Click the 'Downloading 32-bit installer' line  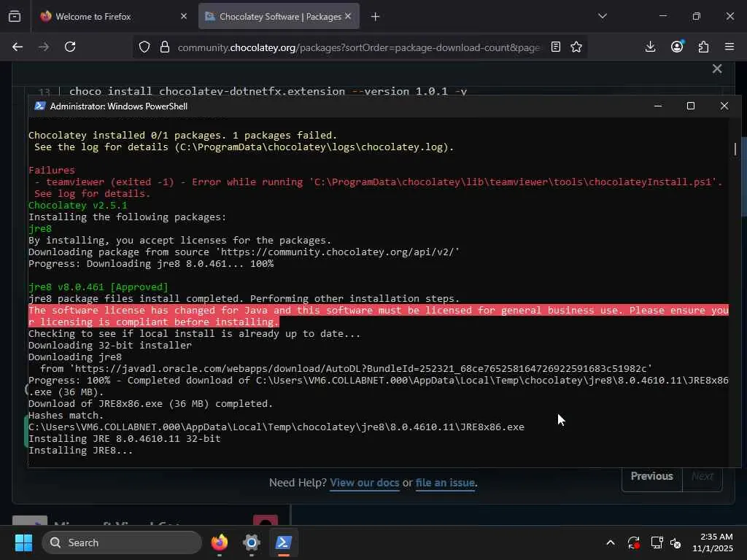coord(110,345)
